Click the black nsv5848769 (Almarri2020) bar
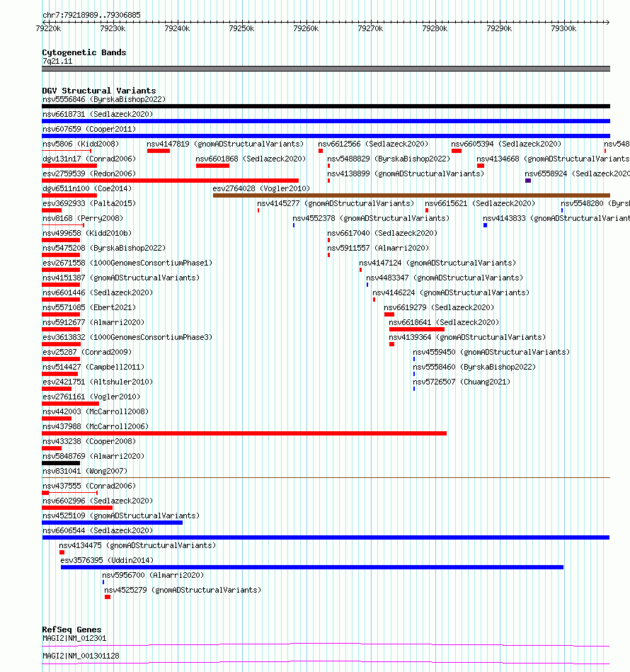630x672 pixels. tap(61, 463)
